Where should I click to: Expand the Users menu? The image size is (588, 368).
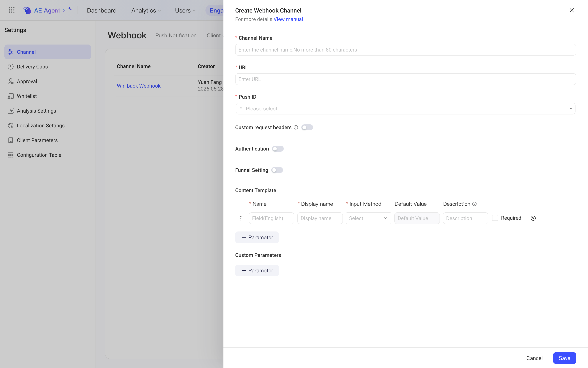pos(185,10)
